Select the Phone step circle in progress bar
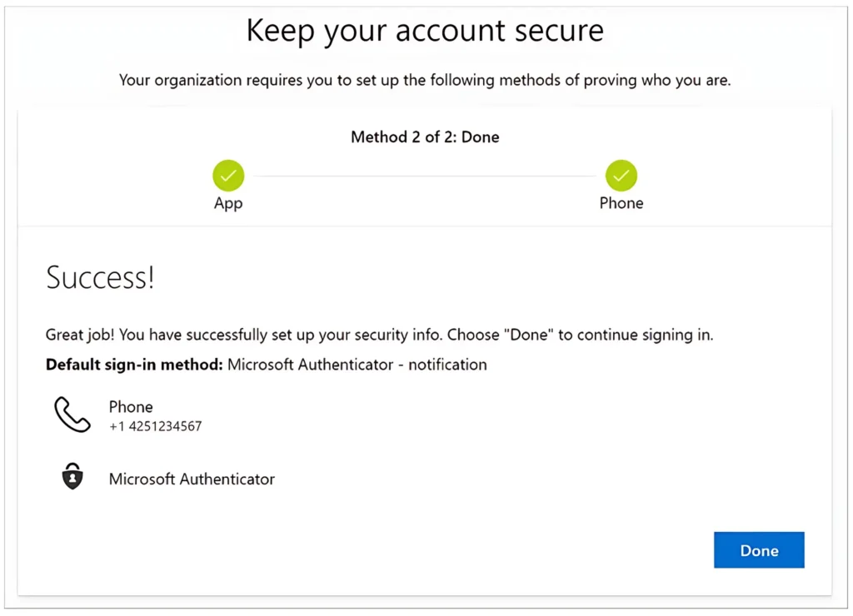The height and width of the screenshot is (616, 853). 621,175
